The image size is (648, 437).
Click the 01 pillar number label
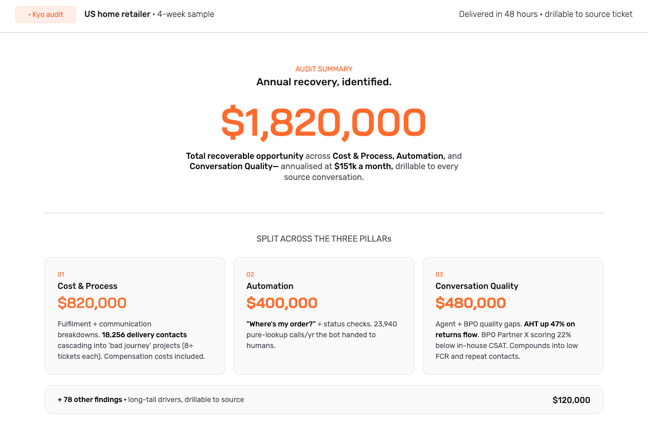point(61,275)
